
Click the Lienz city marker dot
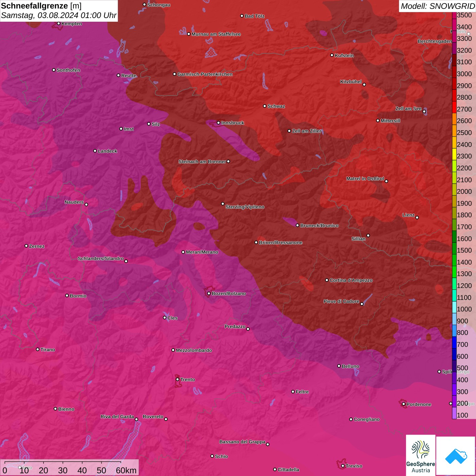click(417, 218)
